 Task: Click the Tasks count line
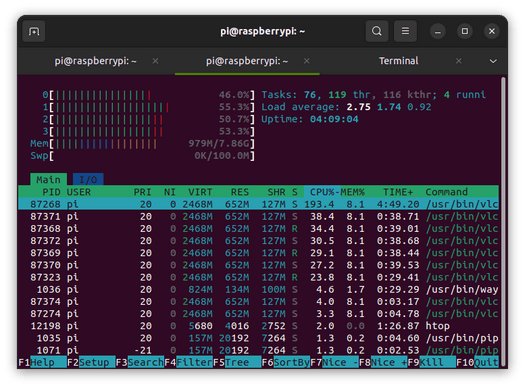[373, 95]
